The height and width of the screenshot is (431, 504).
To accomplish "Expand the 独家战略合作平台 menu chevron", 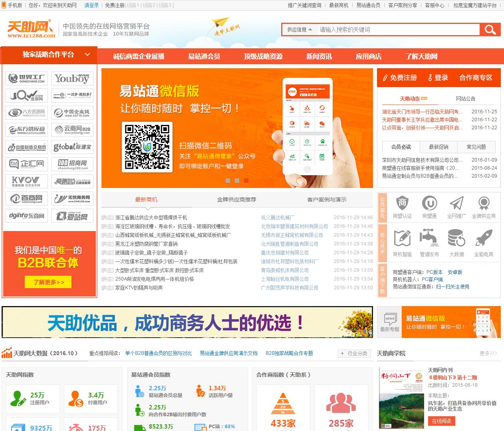I will click(87, 55).
